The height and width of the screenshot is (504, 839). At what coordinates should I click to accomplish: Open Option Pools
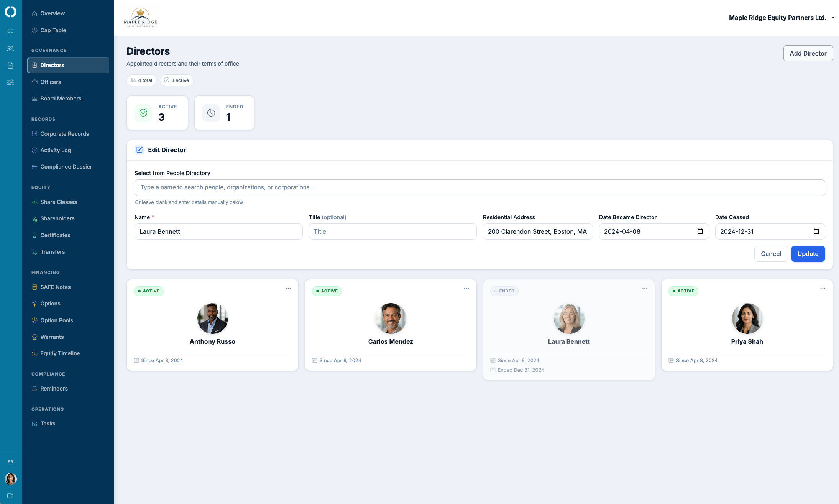68,320
